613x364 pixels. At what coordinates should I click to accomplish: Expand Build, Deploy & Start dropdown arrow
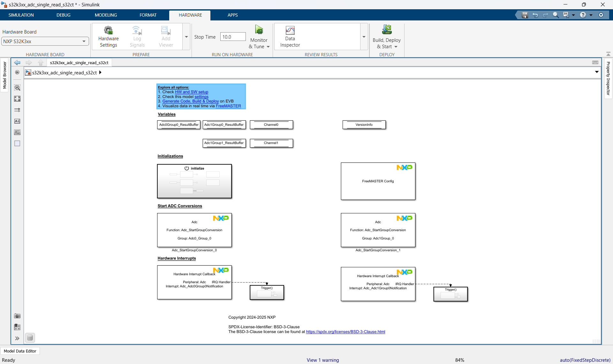tap(396, 47)
